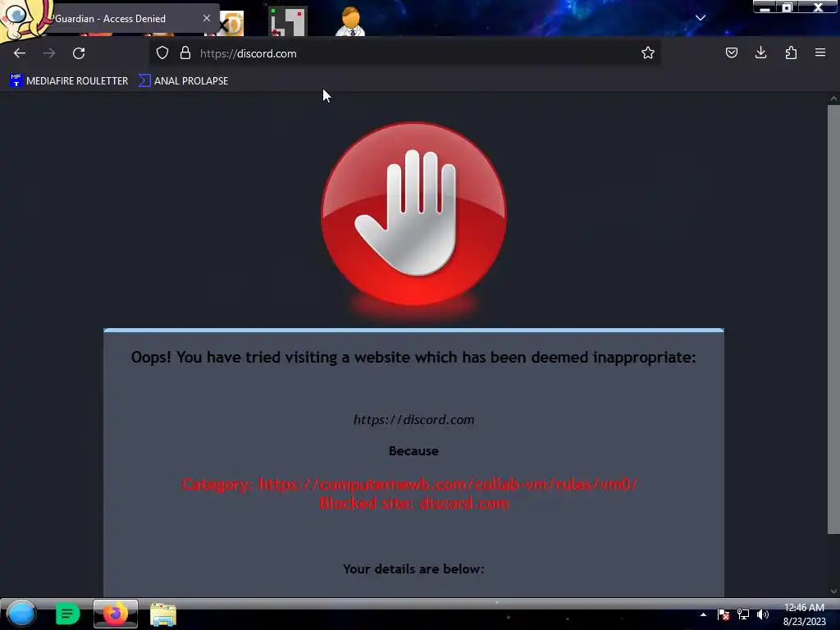This screenshot has width=840, height=630.
Task: Click the red stop hand image
Action: [x=413, y=214]
